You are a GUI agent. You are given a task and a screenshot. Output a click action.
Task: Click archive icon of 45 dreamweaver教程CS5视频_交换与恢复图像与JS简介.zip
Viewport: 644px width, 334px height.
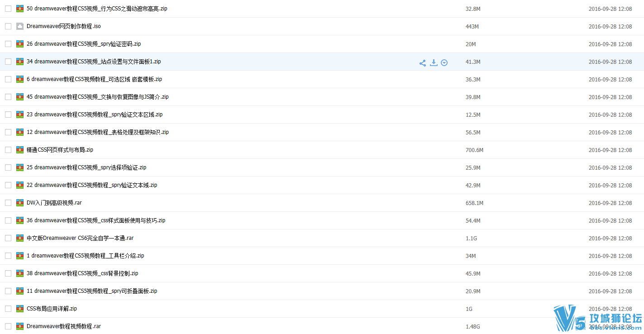[x=20, y=97]
